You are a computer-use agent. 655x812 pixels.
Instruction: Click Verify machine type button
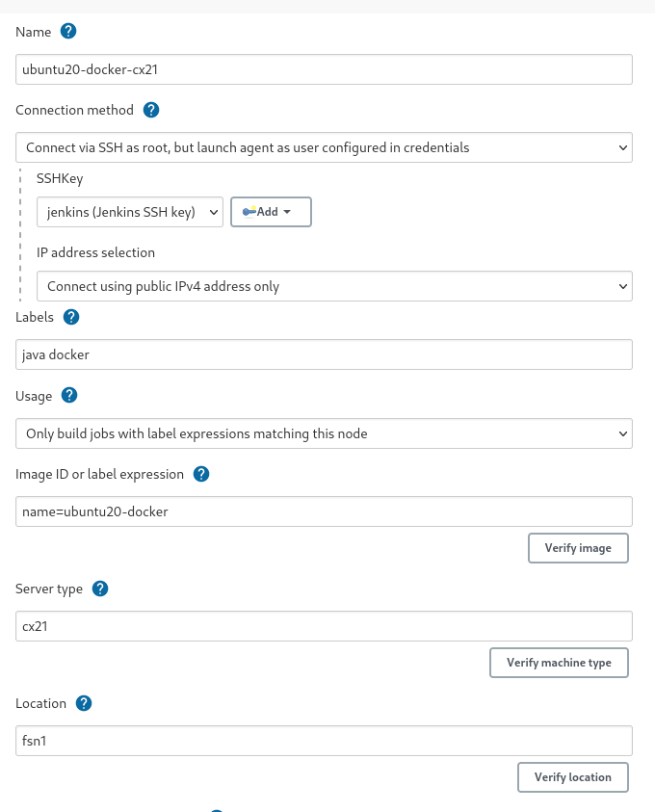pos(559,663)
